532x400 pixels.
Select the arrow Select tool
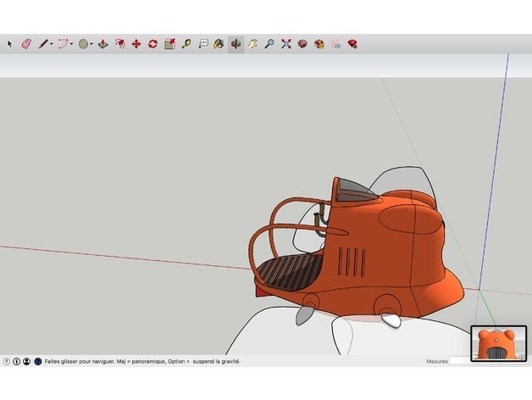tap(10, 43)
